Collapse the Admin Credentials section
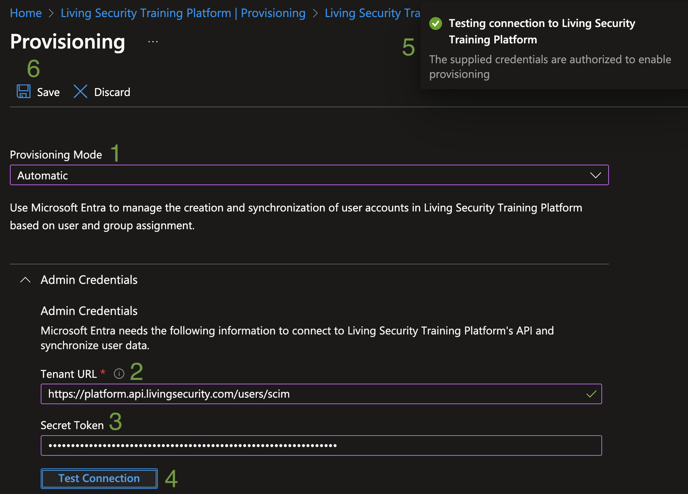Image resolution: width=688 pixels, height=494 pixels. click(x=25, y=280)
